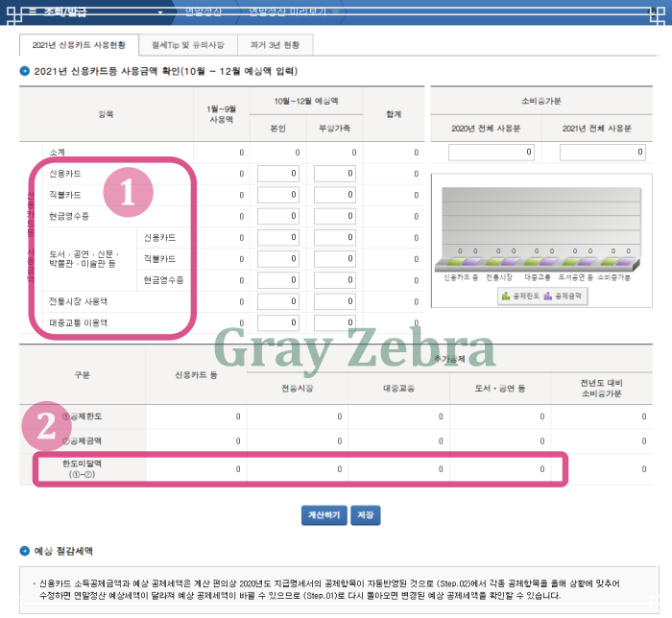Click the 10월~12월 예상액 column header
Image resolution: width=672 pixels, height=618 pixels.
pyautogui.click(x=306, y=101)
